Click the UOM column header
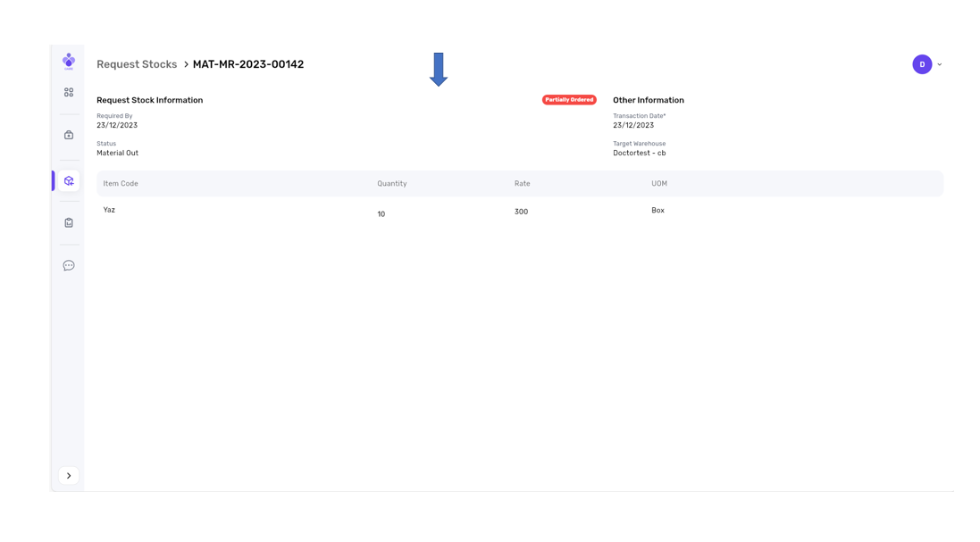This screenshot has height=542, width=980. click(659, 184)
